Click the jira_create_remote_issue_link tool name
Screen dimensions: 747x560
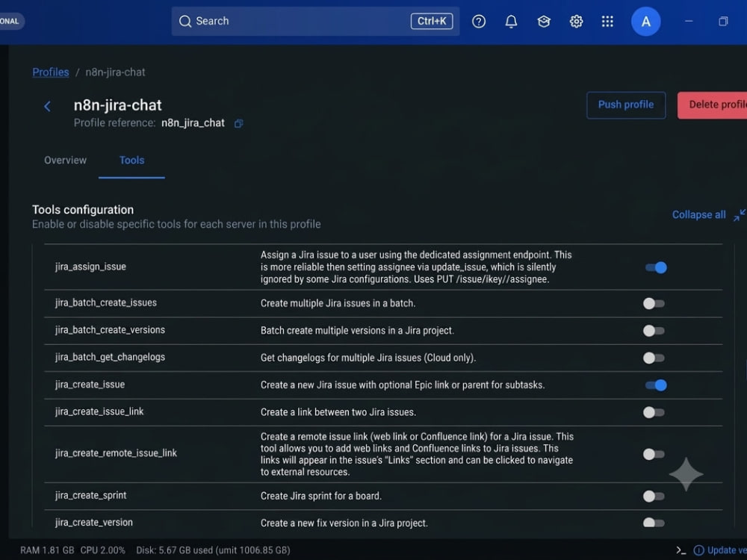(x=116, y=453)
